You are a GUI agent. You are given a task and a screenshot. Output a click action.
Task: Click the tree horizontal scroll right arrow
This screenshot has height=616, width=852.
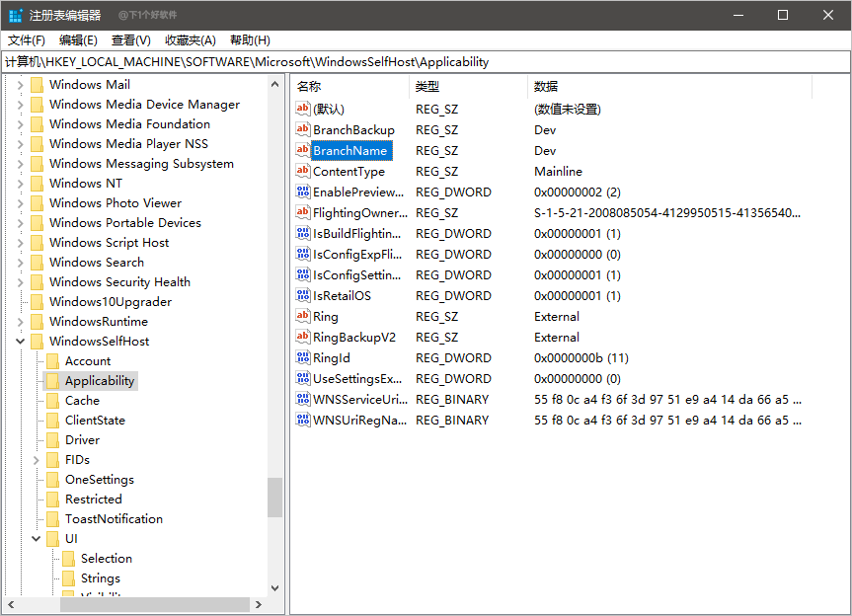coord(258,604)
